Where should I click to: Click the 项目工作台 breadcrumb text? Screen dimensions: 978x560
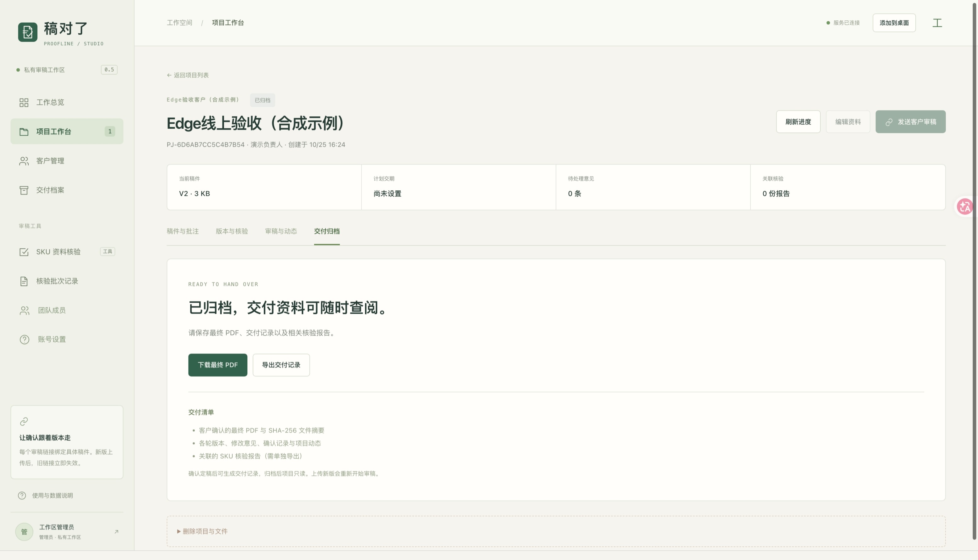pos(228,23)
